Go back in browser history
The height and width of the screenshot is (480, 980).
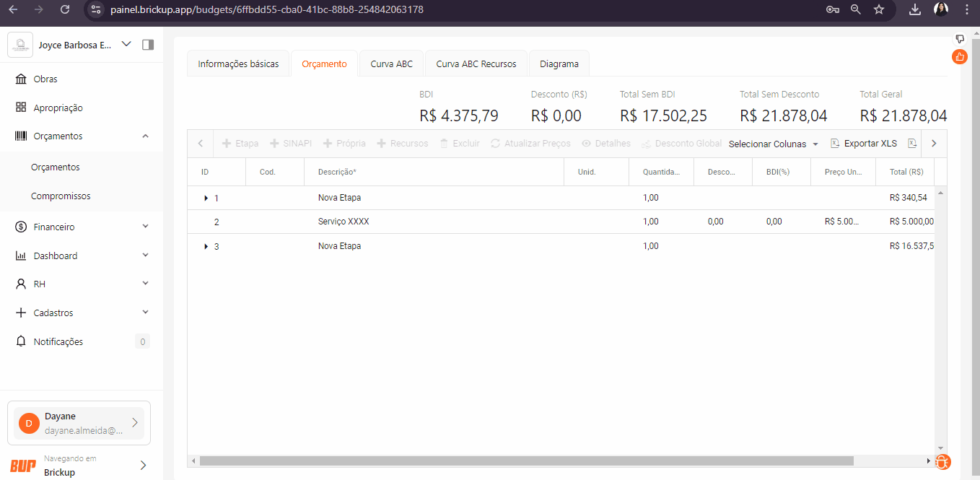point(13,9)
